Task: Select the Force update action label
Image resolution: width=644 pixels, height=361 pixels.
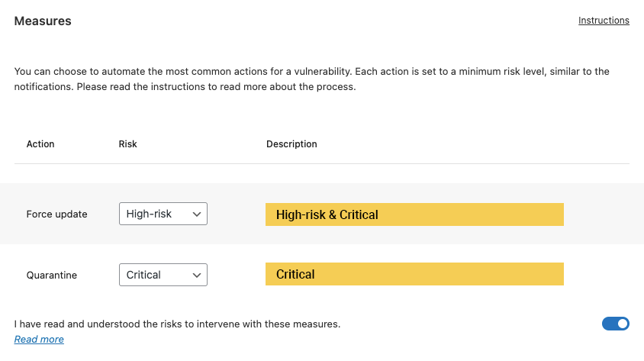Action: tap(56, 214)
